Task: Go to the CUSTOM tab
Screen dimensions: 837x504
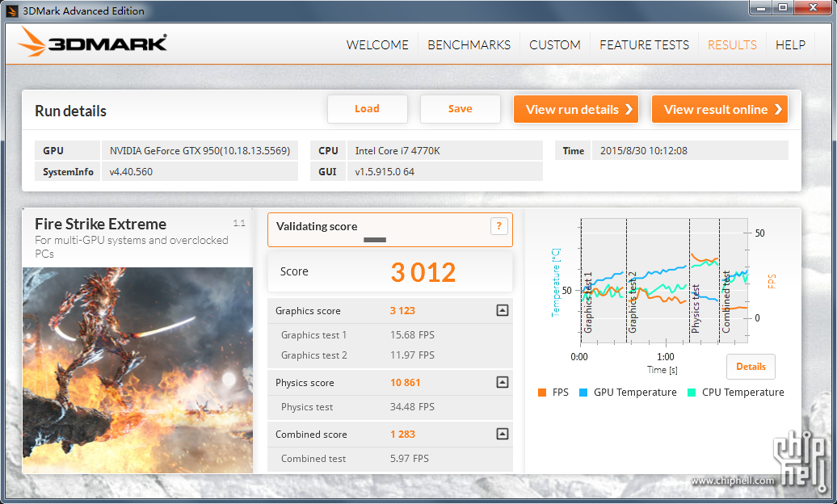Action: pos(555,45)
